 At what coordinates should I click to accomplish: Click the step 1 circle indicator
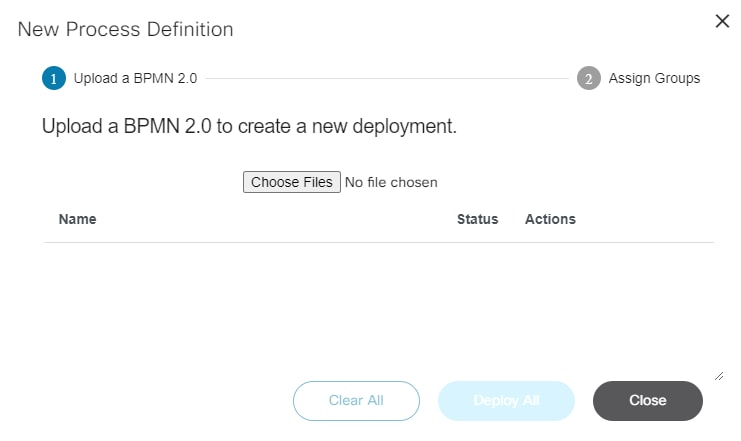click(x=54, y=78)
